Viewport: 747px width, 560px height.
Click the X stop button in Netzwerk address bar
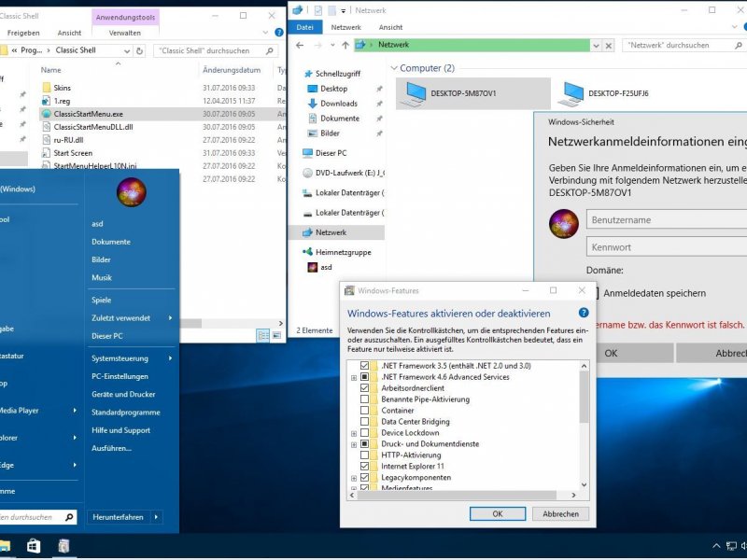coord(609,46)
